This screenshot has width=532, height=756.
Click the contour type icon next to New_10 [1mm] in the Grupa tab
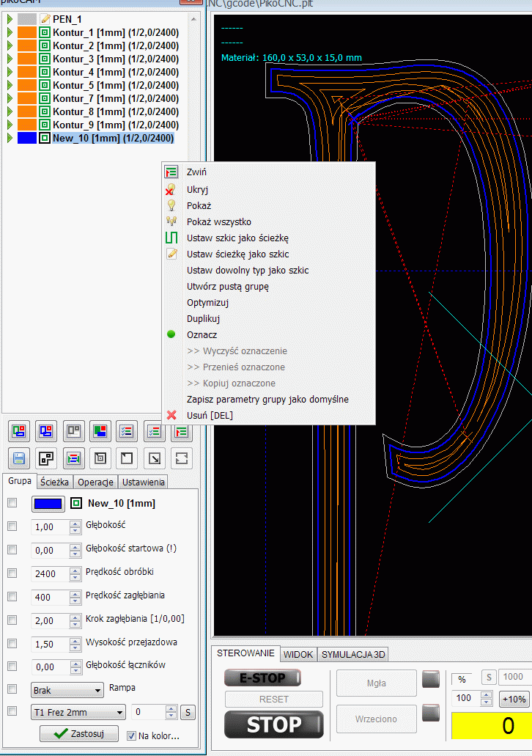coord(76,503)
